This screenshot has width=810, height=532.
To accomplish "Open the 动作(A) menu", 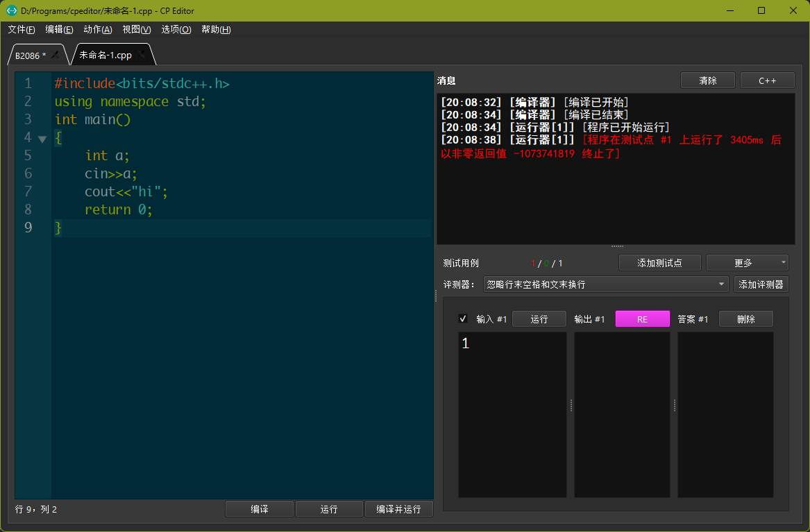I will [x=98, y=29].
